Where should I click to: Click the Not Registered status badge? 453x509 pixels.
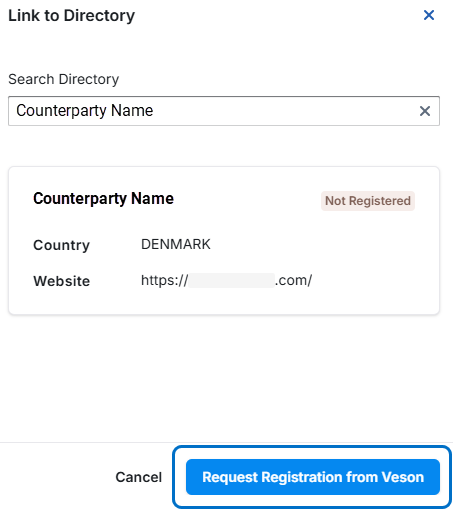click(368, 201)
